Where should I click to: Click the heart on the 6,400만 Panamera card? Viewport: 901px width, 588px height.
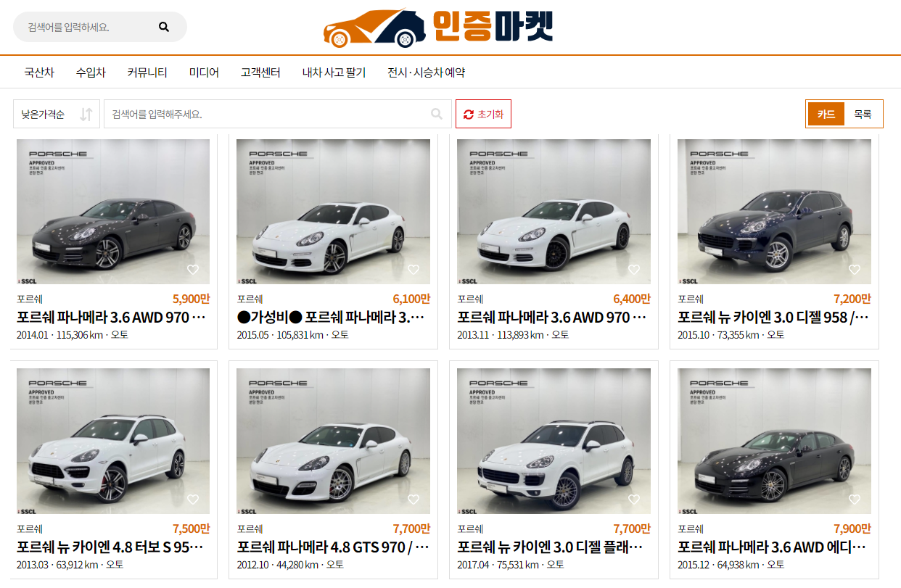point(634,270)
